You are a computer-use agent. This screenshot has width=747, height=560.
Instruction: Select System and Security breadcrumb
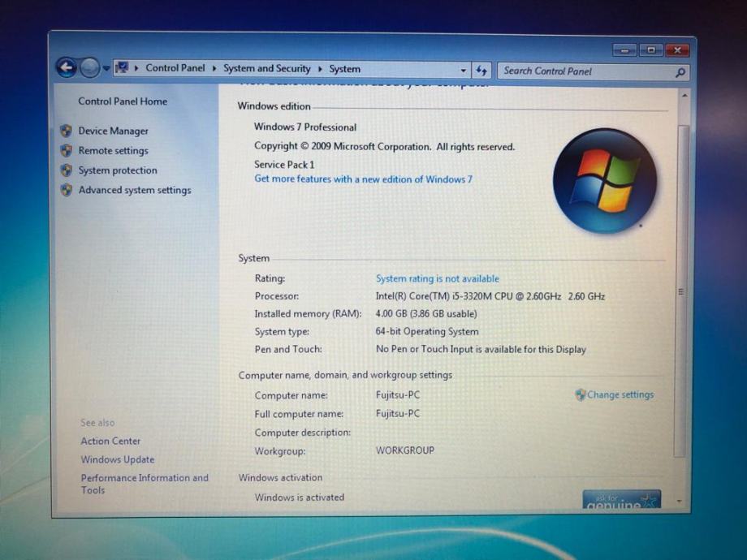tap(267, 68)
